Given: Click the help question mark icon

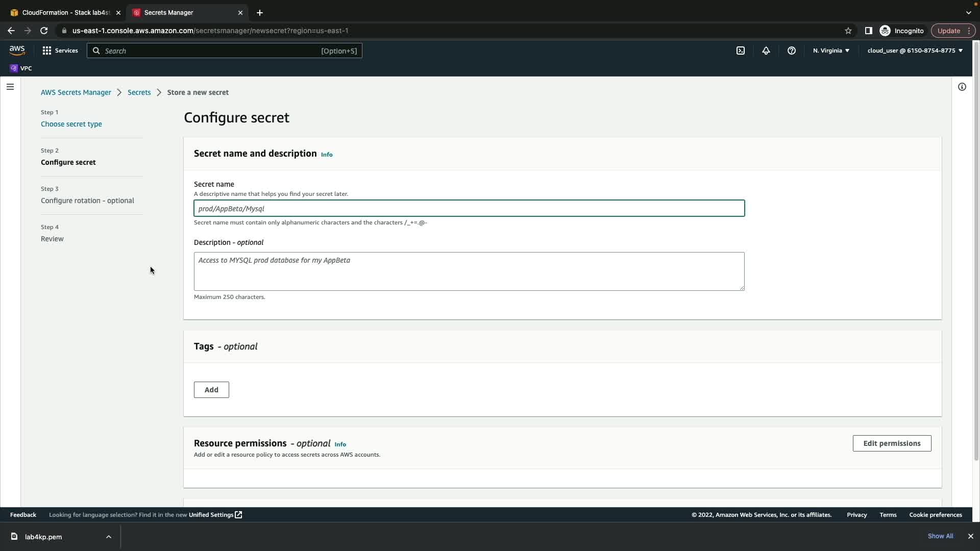Looking at the screenshot, I should pyautogui.click(x=791, y=51).
